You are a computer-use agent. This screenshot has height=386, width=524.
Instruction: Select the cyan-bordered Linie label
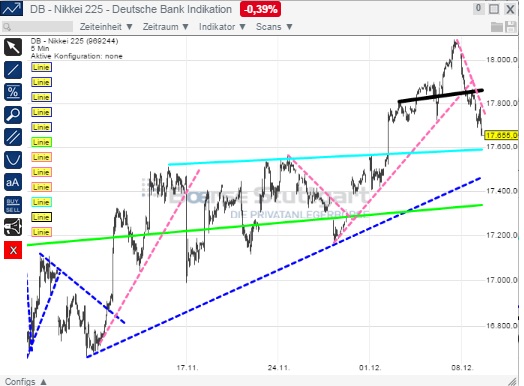[x=41, y=202]
